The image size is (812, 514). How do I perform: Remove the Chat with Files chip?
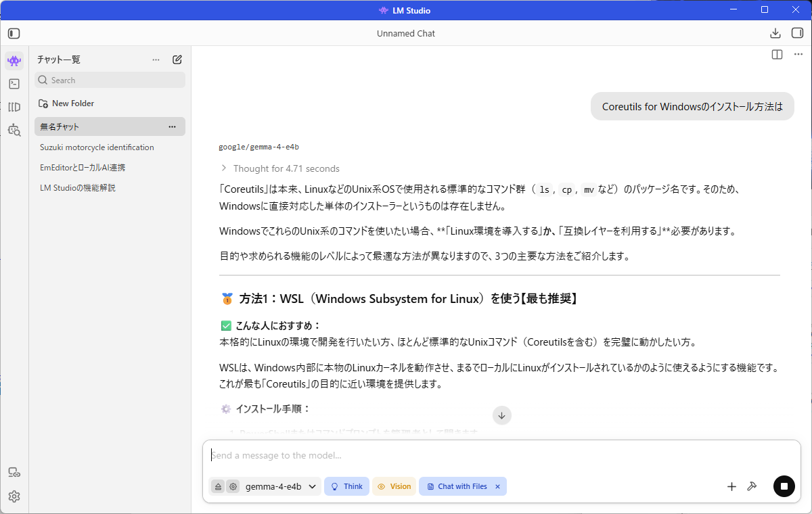497,486
